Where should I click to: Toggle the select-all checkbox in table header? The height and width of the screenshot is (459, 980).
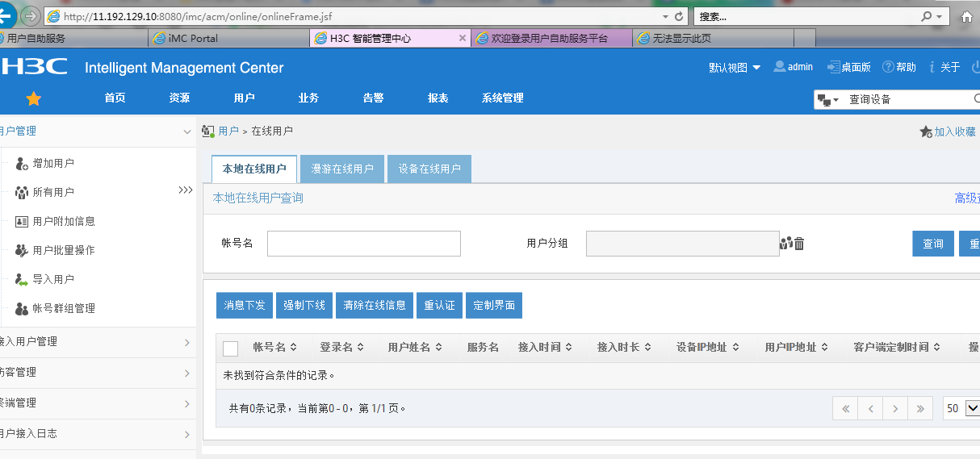(x=230, y=348)
